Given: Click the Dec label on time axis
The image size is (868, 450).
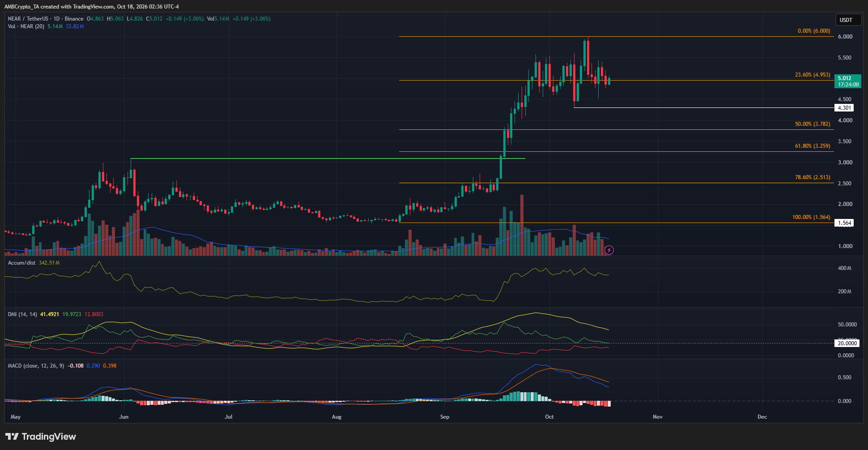Looking at the screenshot, I should [x=762, y=417].
